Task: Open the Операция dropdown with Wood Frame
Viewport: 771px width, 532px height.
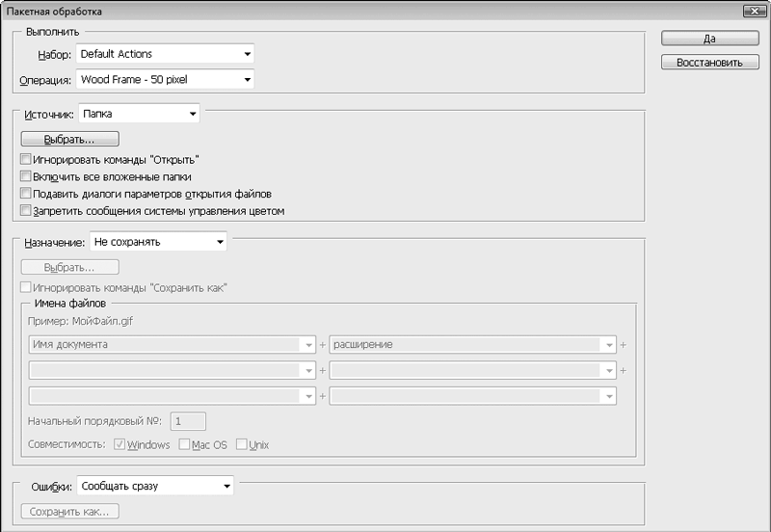Action: pyautogui.click(x=165, y=80)
